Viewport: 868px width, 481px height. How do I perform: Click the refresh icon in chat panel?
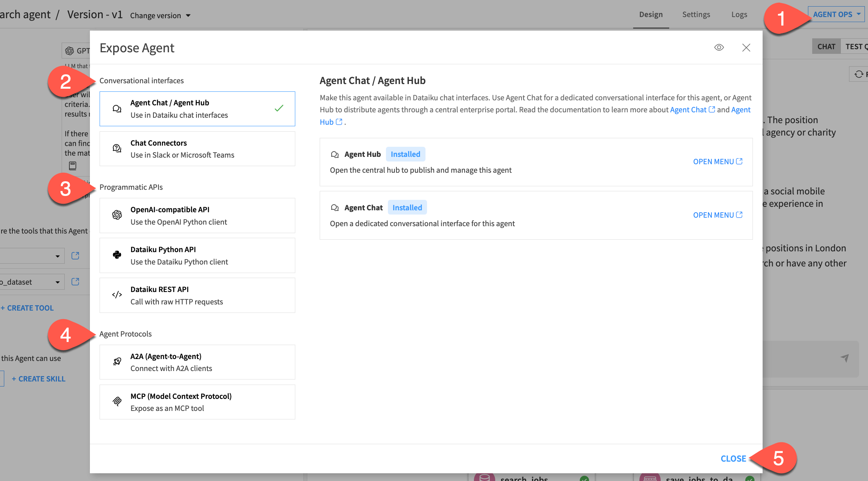click(x=859, y=74)
